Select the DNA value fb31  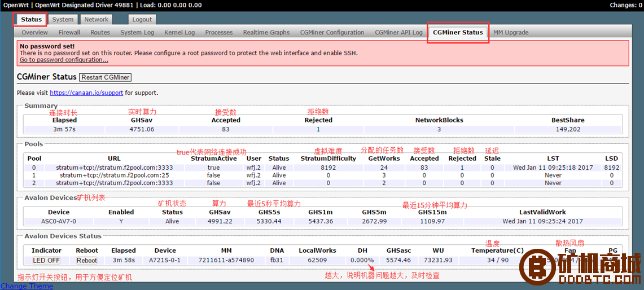tap(277, 261)
